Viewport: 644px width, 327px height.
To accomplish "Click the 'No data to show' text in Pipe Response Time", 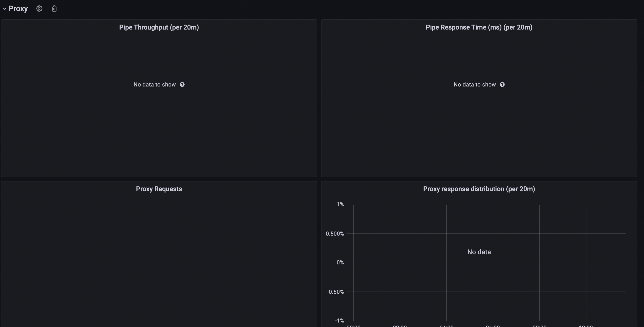I will (x=475, y=85).
